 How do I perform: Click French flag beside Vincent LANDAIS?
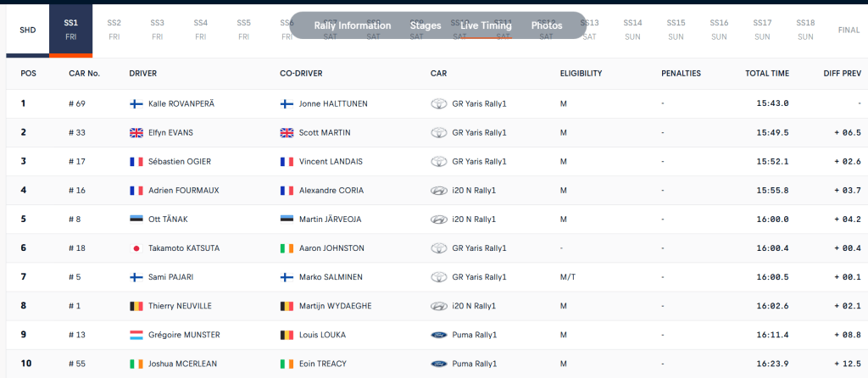pos(287,161)
